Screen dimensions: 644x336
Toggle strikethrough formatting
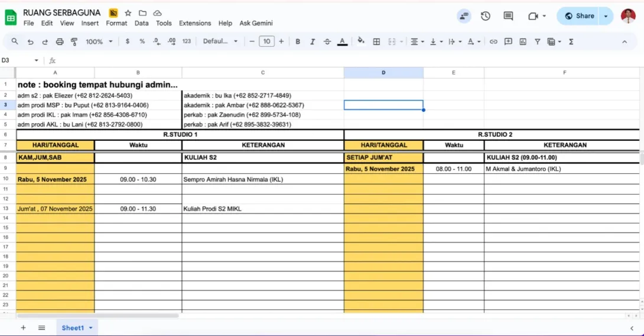point(327,41)
